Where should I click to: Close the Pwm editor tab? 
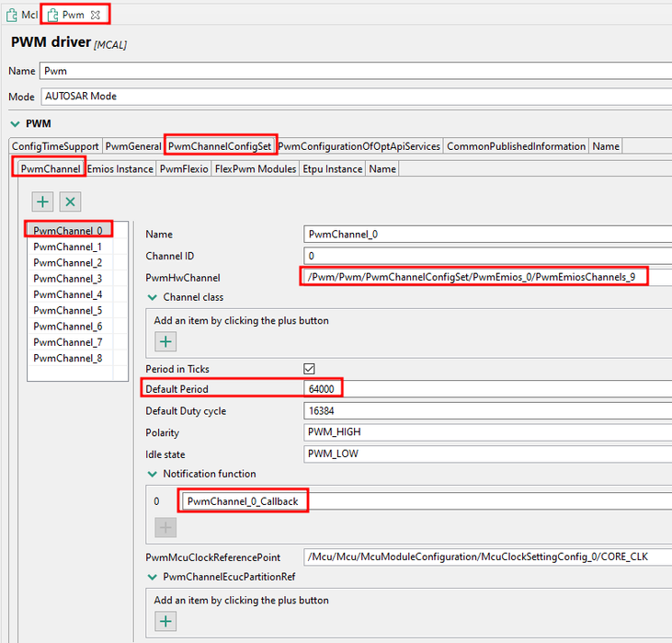[x=96, y=15]
